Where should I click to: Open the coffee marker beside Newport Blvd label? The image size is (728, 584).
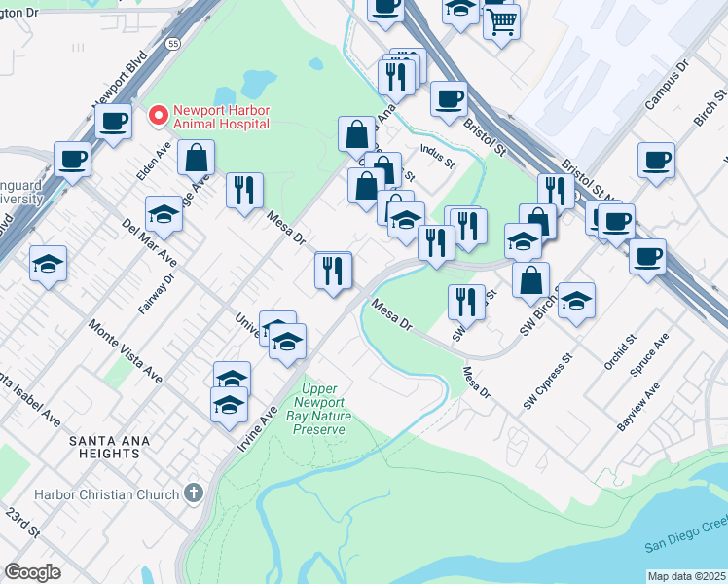pyautogui.click(x=113, y=124)
